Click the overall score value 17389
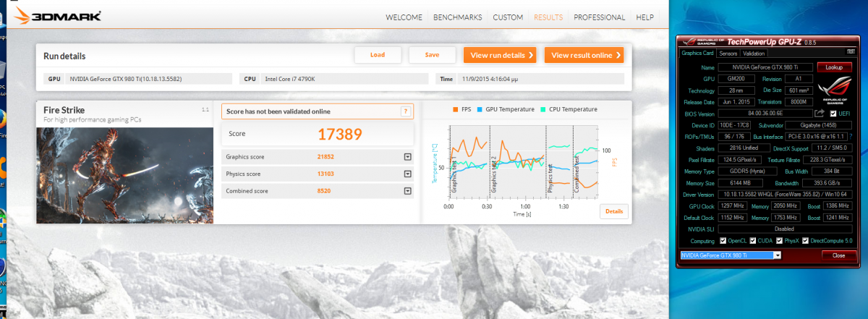 [x=340, y=134]
